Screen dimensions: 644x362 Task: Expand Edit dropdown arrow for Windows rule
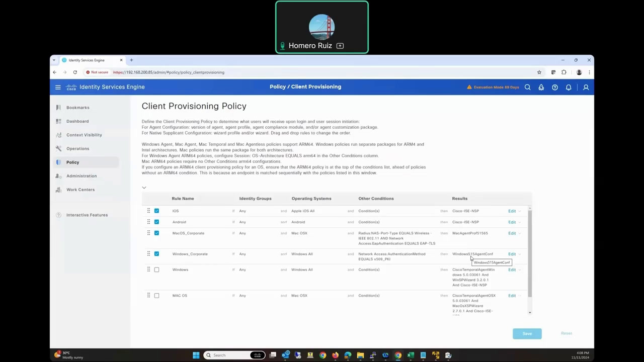(520, 270)
